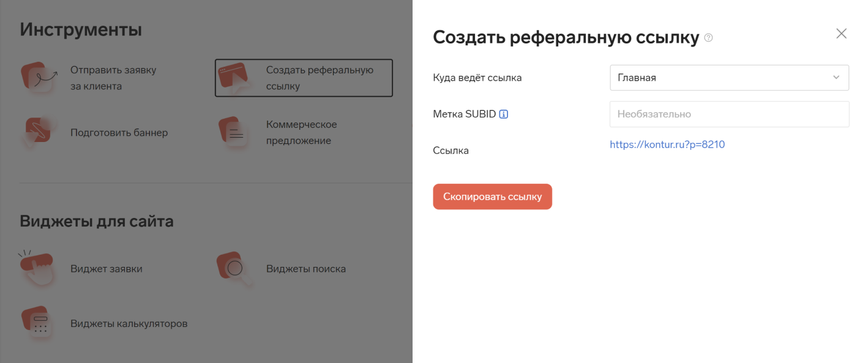Click the 'Подготовить баннер' icon
The height and width of the screenshot is (363, 868).
tap(38, 132)
